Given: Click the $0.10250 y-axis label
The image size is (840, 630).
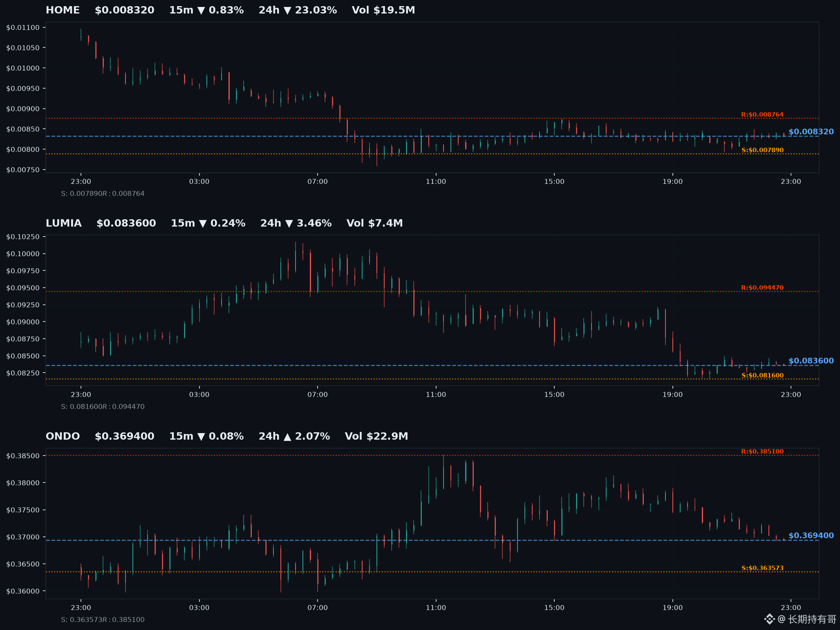Looking at the screenshot, I should (23, 237).
